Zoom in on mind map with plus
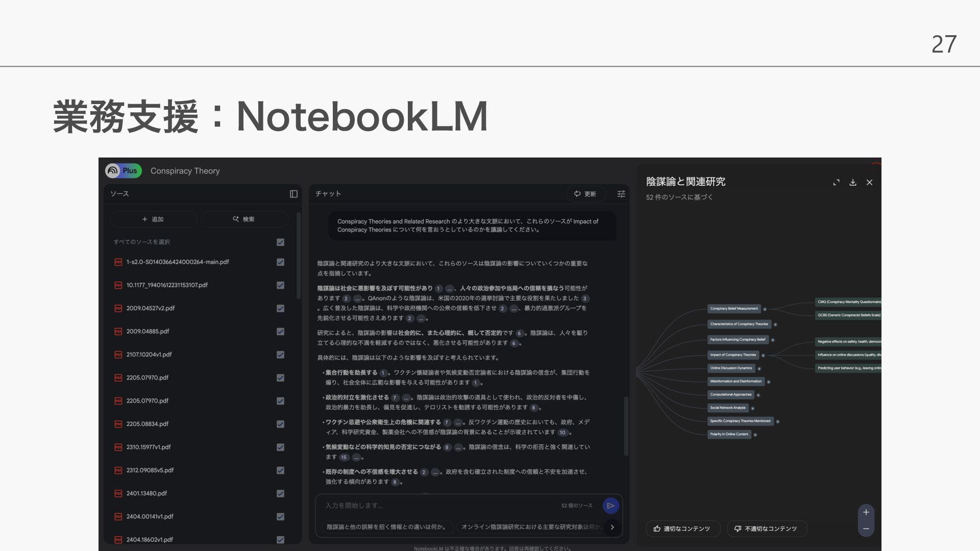The width and height of the screenshot is (980, 551). coord(866,512)
